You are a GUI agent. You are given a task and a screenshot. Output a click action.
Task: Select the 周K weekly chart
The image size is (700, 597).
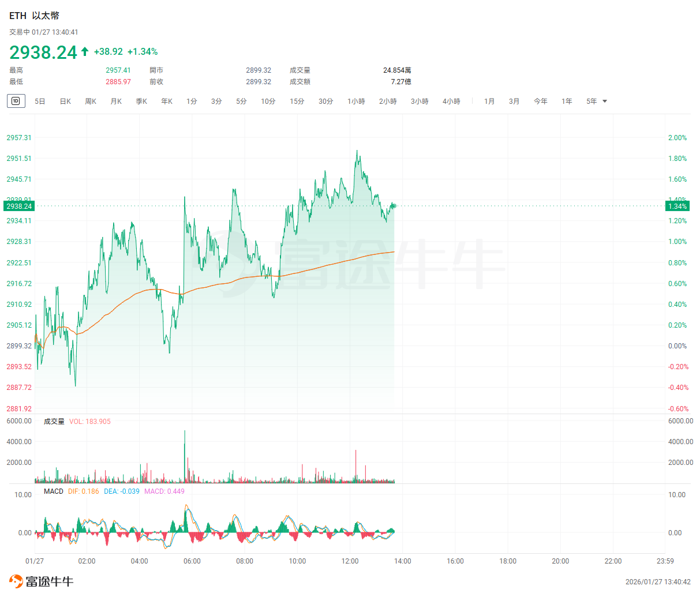tap(91, 102)
